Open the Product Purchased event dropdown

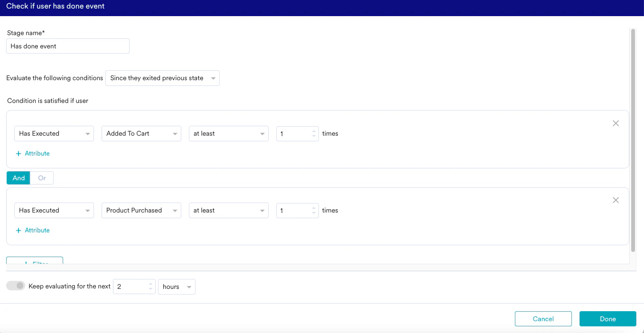(x=141, y=211)
